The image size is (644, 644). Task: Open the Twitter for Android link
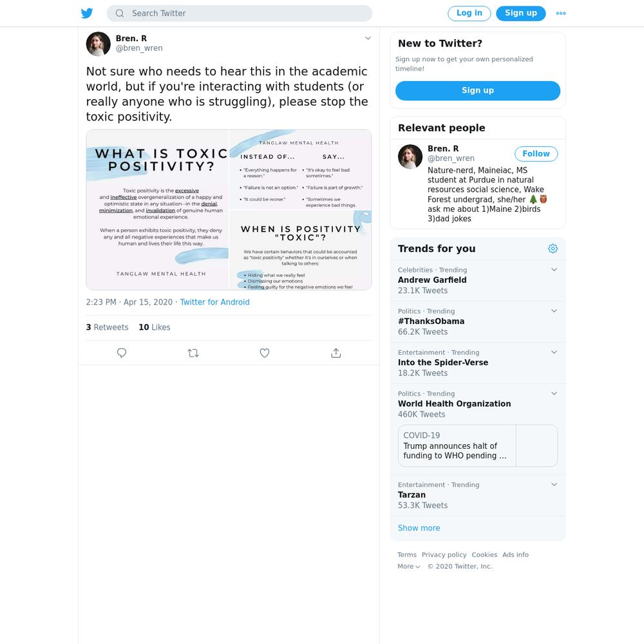215,302
